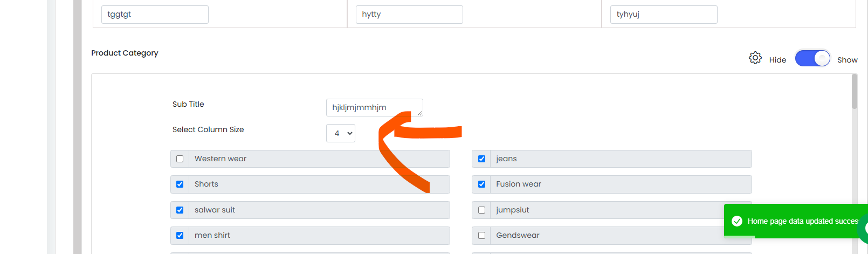Check the Gendswear checkbox
Viewport: 868px width, 254px height.
pyautogui.click(x=482, y=235)
